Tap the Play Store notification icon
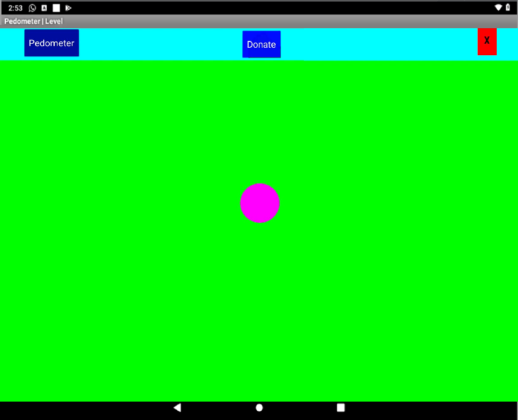Screen dimensions: 518x420 (68, 8)
